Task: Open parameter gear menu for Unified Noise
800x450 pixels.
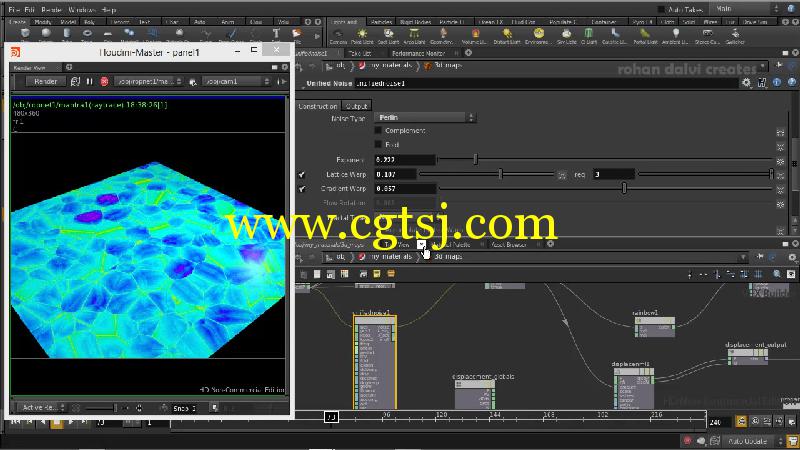Action: click(746, 83)
